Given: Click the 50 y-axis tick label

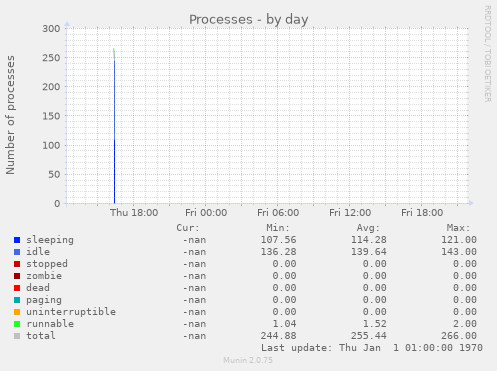Looking at the screenshot, I should pos(54,175).
